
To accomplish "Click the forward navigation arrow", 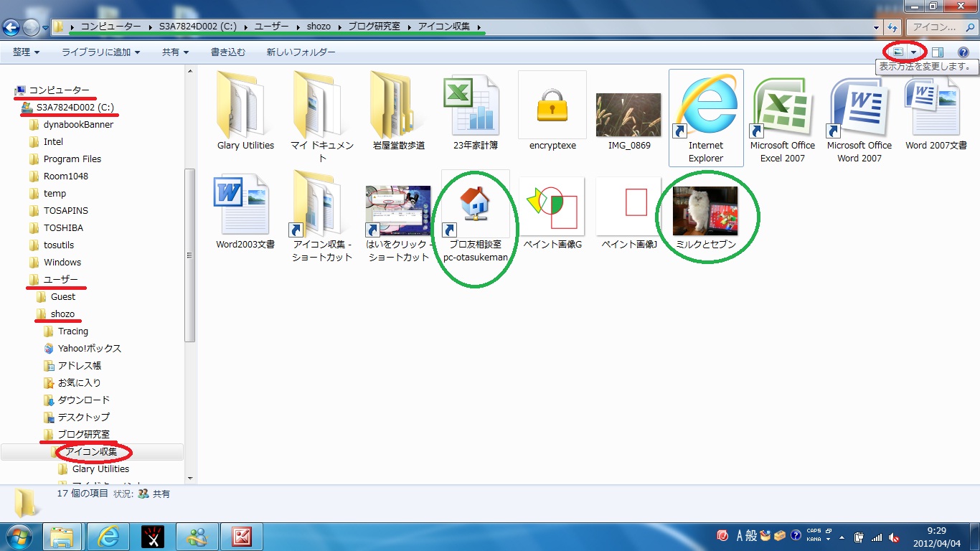I will (31, 27).
